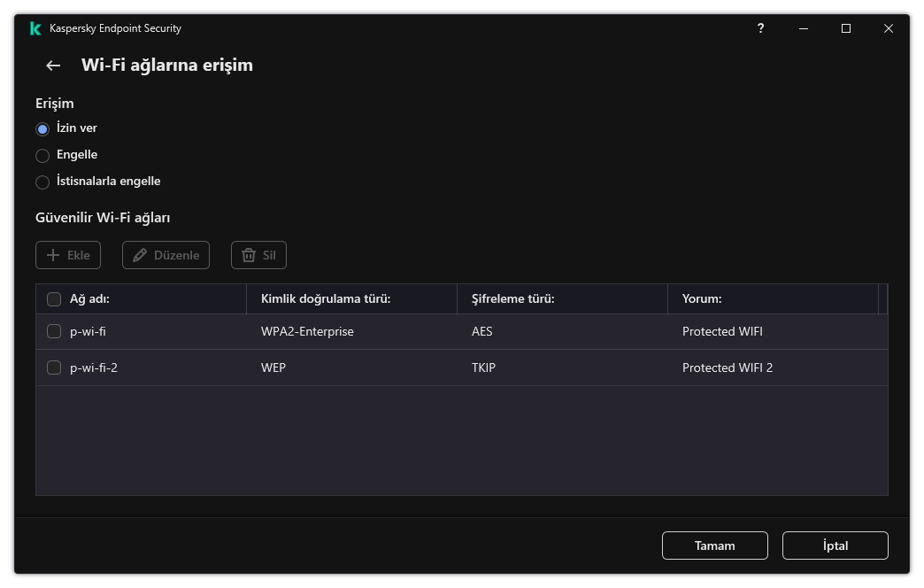The height and width of the screenshot is (588, 924).
Task: Select the WPA2-Enterprise row cell
Action: 307,332
